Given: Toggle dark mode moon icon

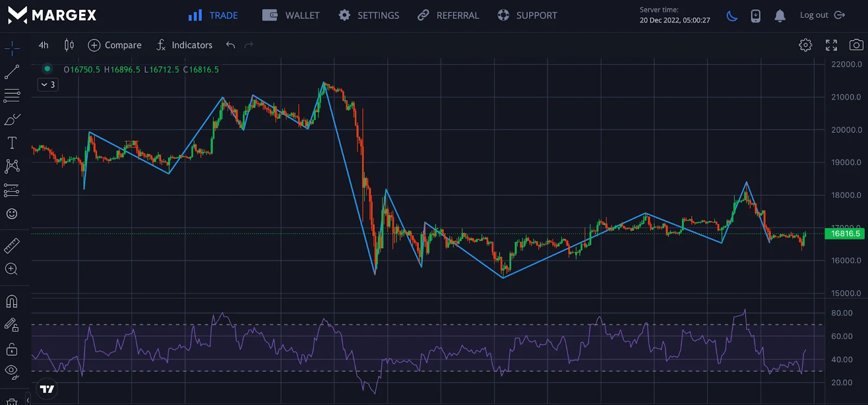Looking at the screenshot, I should click(x=732, y=16).
